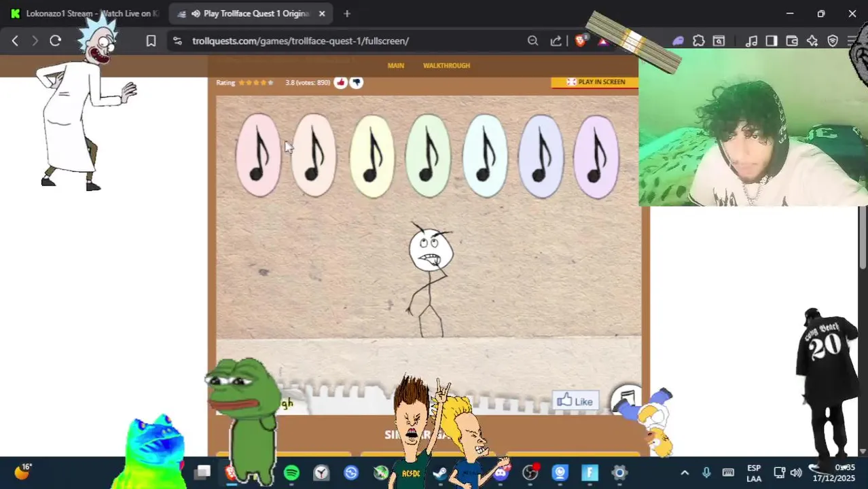Open the tab search window icon

pos(719,41)
